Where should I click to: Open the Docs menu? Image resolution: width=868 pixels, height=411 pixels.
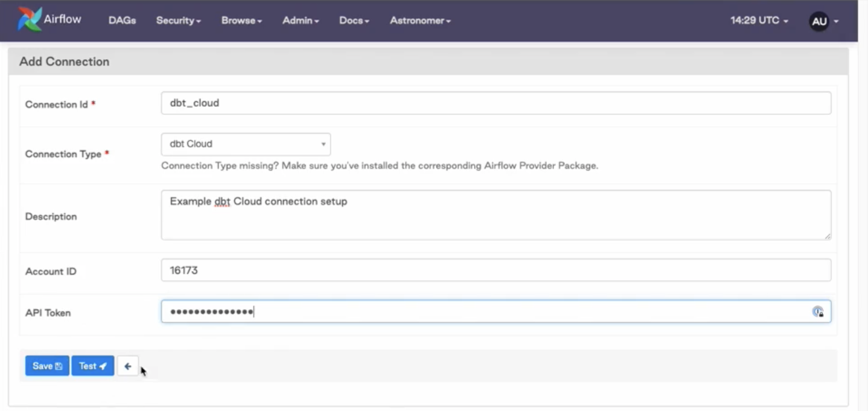click(x=354, y=21)
